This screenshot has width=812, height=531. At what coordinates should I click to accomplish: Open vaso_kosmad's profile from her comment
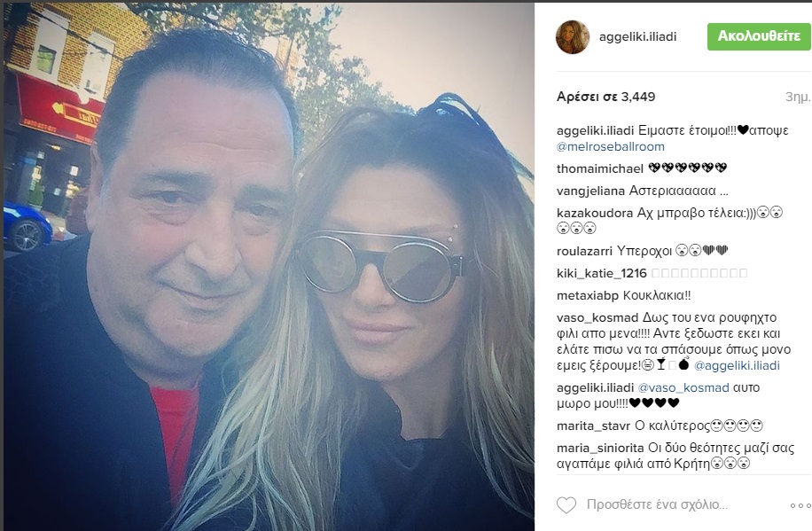[x=597, y=317]
